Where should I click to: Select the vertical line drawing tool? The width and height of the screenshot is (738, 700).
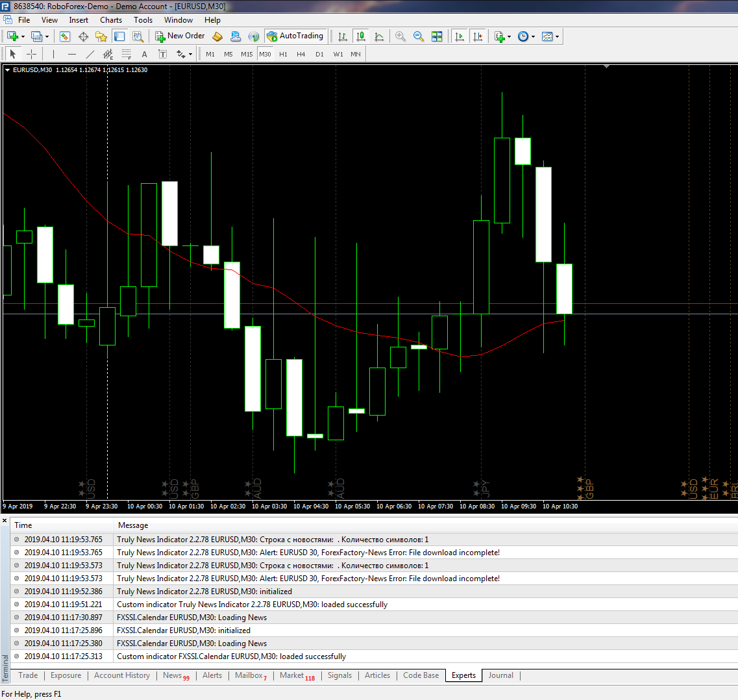pos(54,54)
